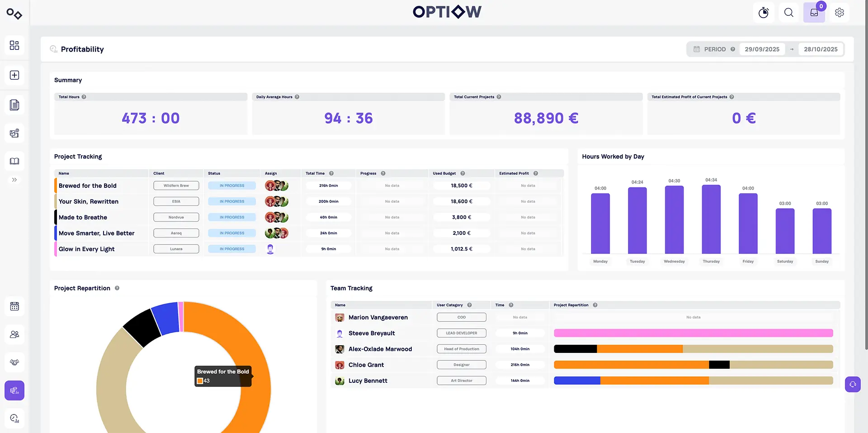Open the period start date 29/09/2025 picker
868x433 pixels.
[x=762, y=49]
